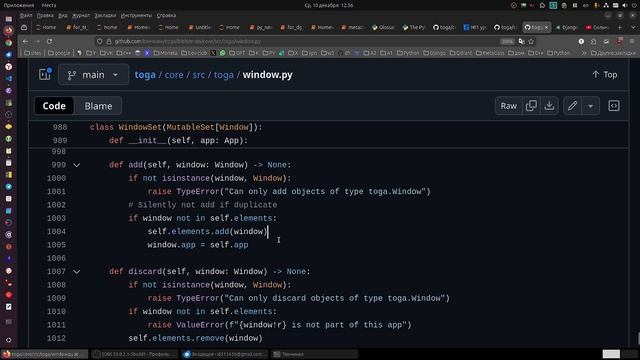Open the Закладки menu
This screenshot has height=360, width=640.
(x=105, y=16)
